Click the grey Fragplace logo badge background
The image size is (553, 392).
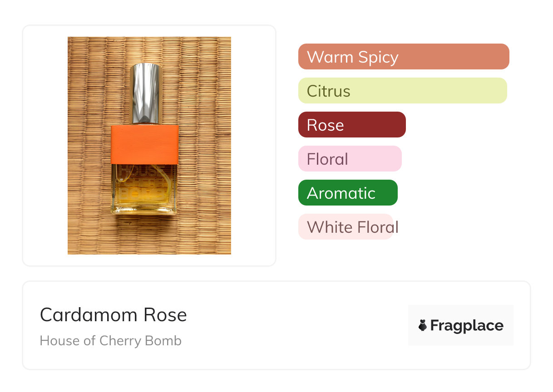coord(461,313)
